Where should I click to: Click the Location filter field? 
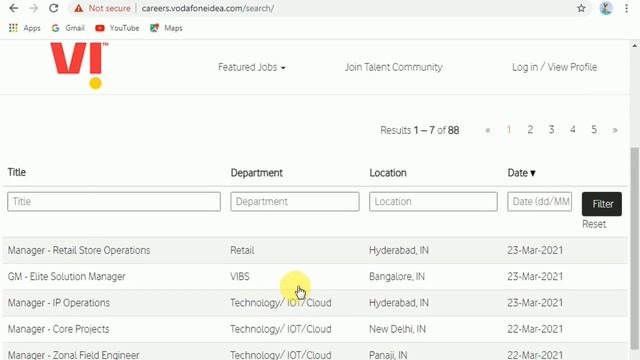click(433, 202)
